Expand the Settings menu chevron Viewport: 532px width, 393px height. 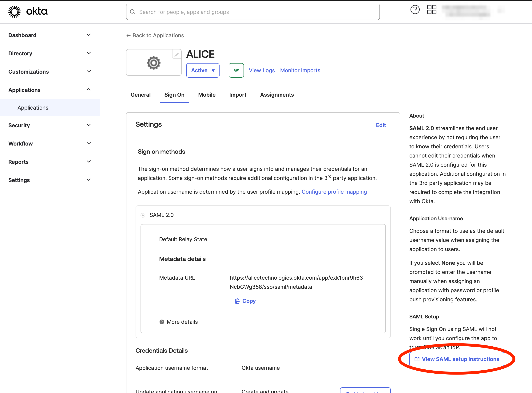tap(89, 180)
